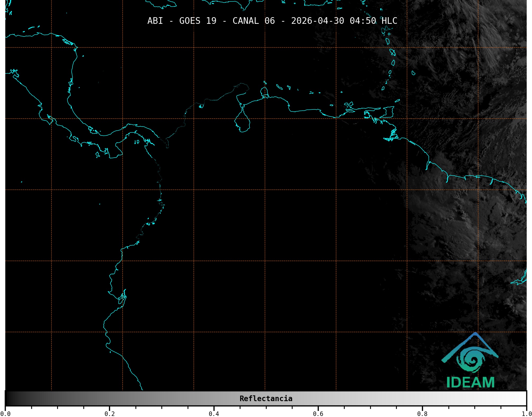Screen dimensions: 532x417
Task: Click the 0.8 tick label on the colorbar
Action: point(422,414)
